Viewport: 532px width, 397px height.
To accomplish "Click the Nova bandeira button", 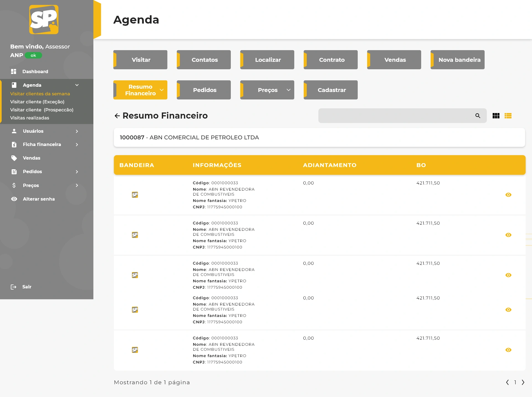I will 458,60.
